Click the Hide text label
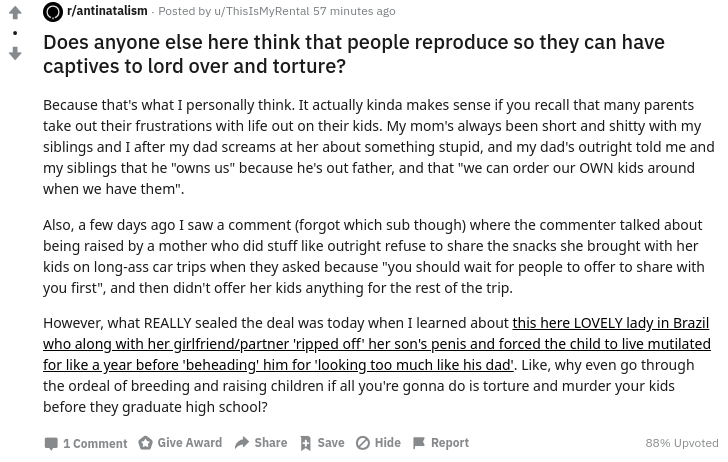 388,442
